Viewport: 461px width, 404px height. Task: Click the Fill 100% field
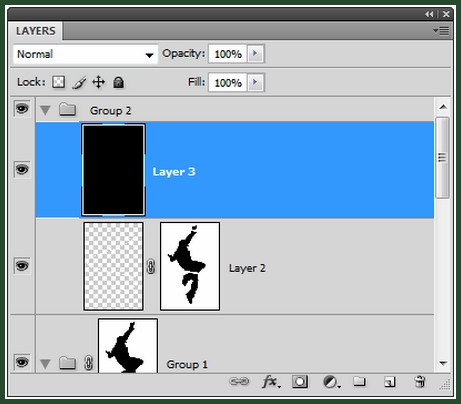(228, 82)
